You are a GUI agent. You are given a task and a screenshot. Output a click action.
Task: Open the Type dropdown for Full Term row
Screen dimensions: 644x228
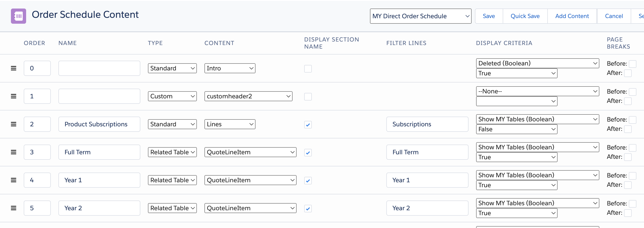pyautogui.click(x=172, y=152)
